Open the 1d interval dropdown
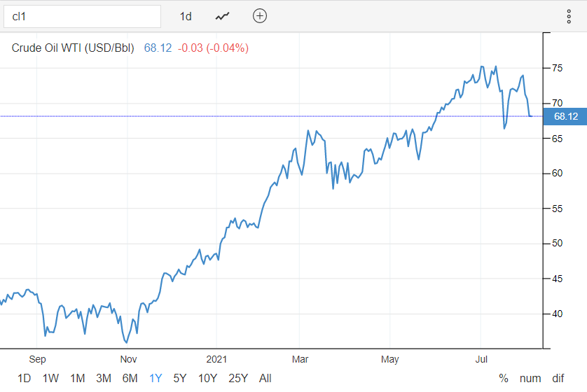The width and height of the screenshot is (587, 392). tap(186, 16)
